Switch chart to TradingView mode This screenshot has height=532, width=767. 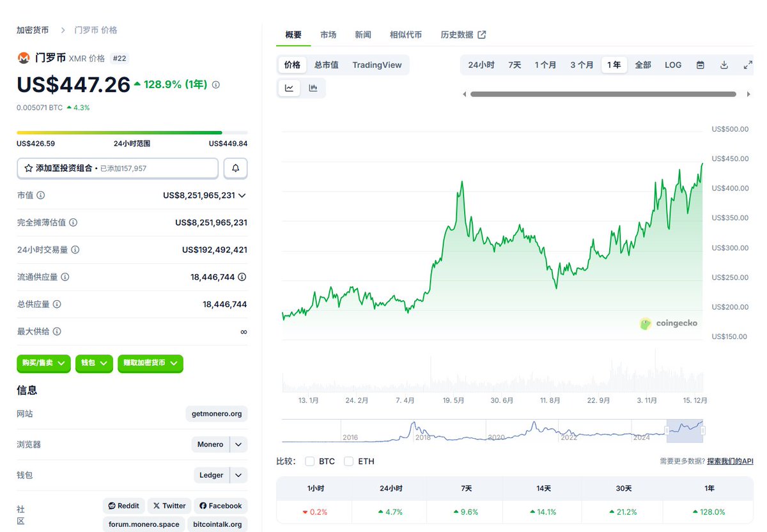pyautogui.click(x=377, y=65)
